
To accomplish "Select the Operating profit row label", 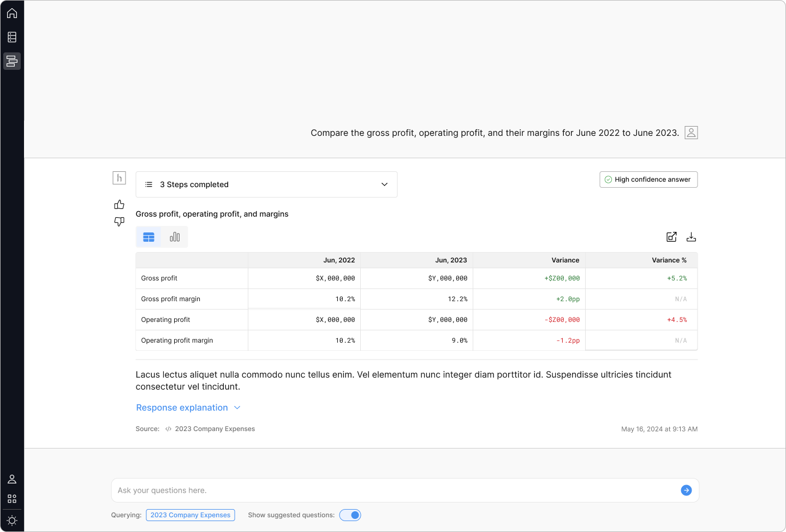I will coord(165,320).
